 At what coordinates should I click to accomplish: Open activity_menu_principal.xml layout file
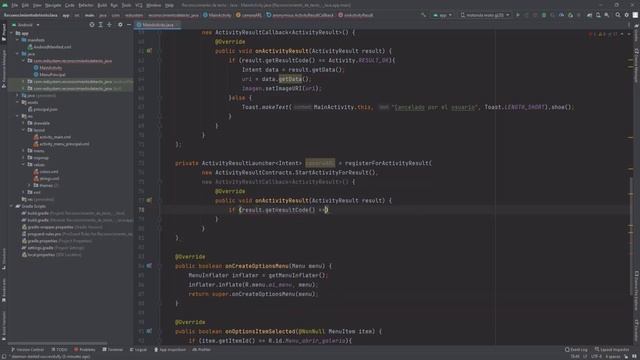coord(62,144)
